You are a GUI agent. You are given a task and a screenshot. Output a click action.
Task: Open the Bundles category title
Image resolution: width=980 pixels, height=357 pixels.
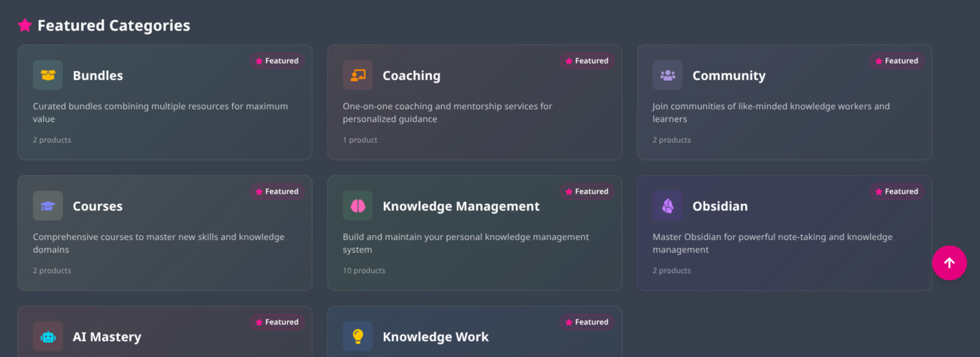pyautogui.click(x=98, y=75)
